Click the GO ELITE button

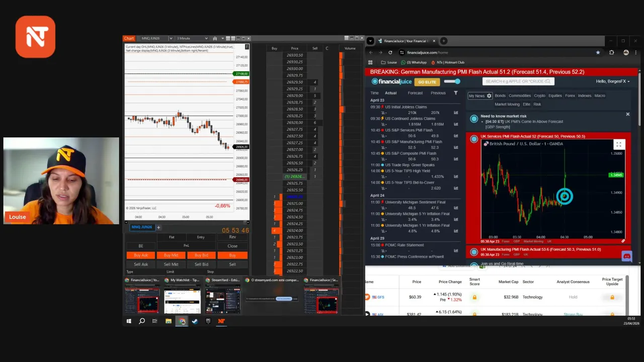[427, 82]
